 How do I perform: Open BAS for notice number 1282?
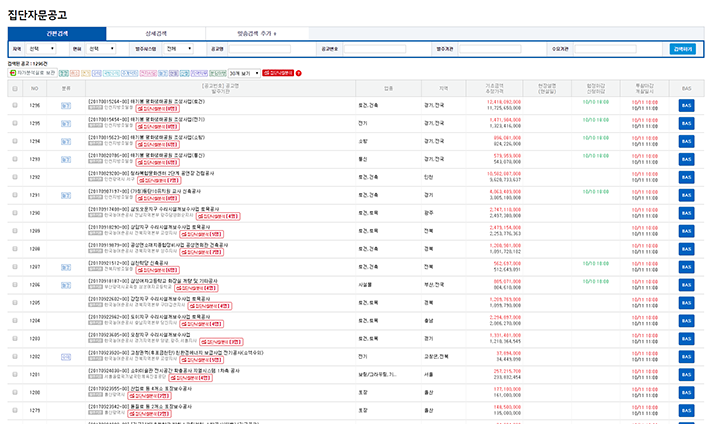tap(686, 357)
